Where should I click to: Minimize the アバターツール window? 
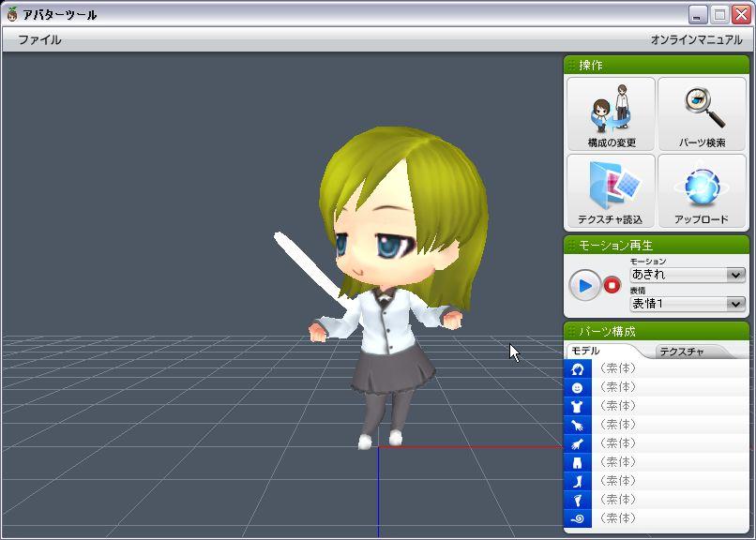697,14
